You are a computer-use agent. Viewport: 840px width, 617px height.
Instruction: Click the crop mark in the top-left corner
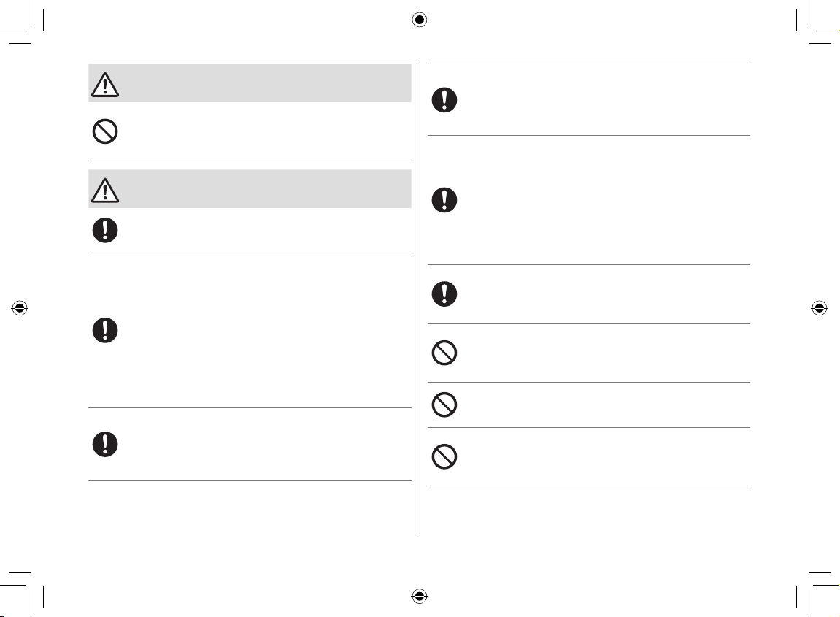(x=29, y=29)
